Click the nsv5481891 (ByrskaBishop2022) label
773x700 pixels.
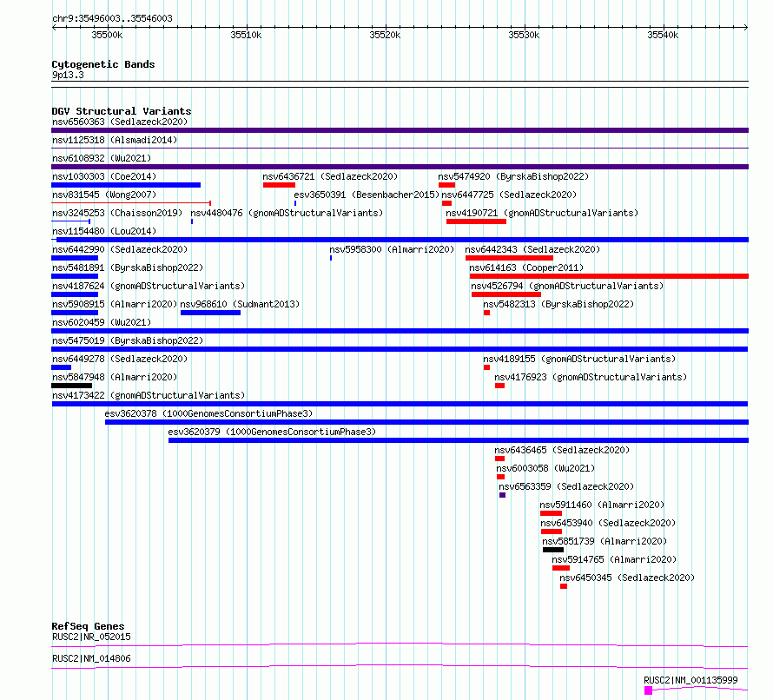pos(128,267)
